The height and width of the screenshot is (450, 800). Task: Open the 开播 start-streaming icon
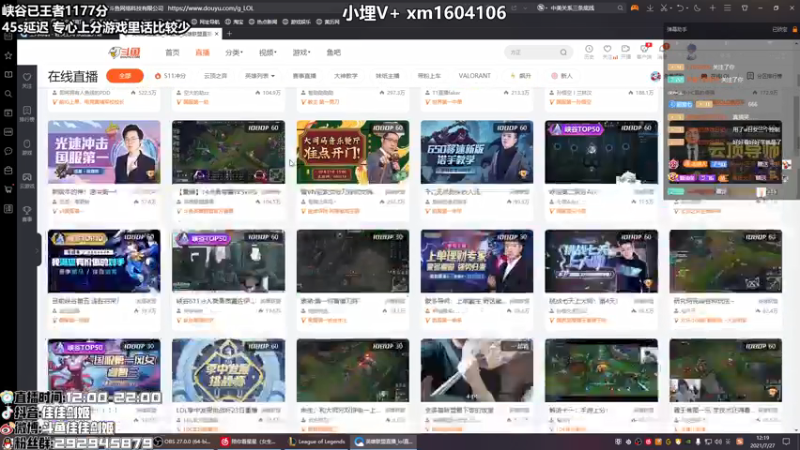point(626,51)
